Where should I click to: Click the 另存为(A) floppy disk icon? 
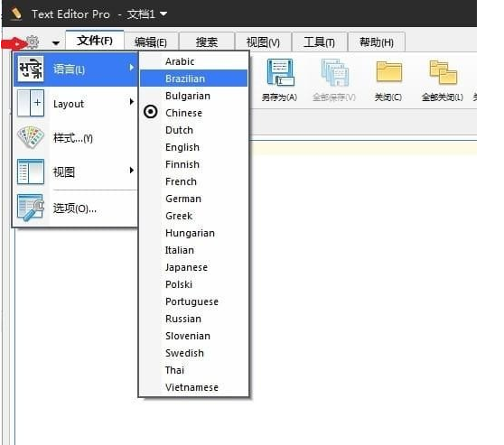pyautogui.click(x=280, y=72)
